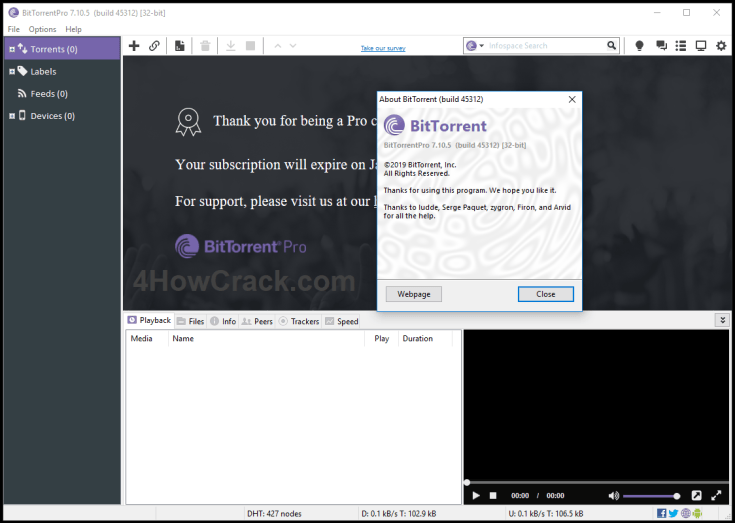Click the Remove torrent trash icon
Viewport: 735px width, 523px height.
click(x=205, y=45)
